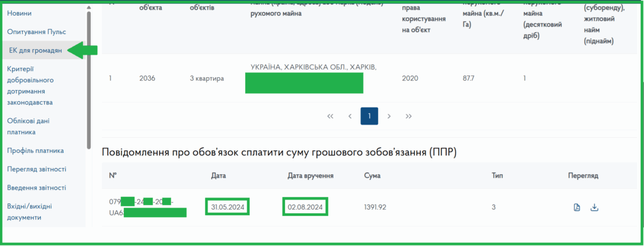The image size is (644, 246).
Task: Open Введення звітності in the sidebar
Action: point(36,187)
